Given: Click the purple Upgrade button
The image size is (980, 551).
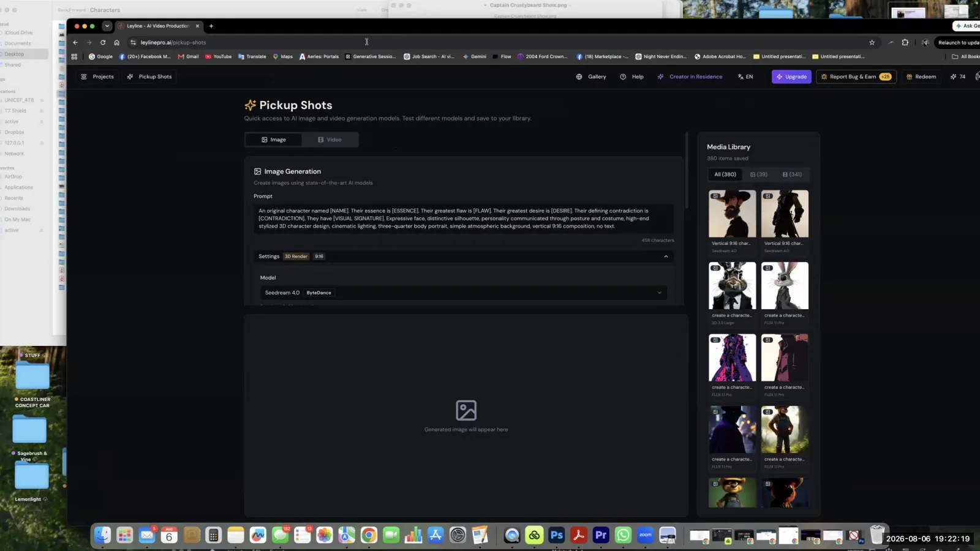Looking at the screenshot, I should 791,77.
